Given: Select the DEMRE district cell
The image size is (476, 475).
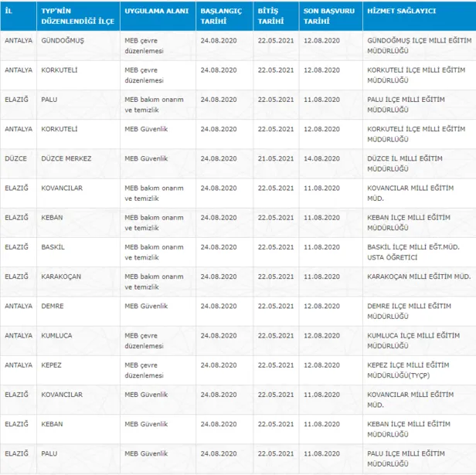Looking at the screenshot, I should point(53,306).
